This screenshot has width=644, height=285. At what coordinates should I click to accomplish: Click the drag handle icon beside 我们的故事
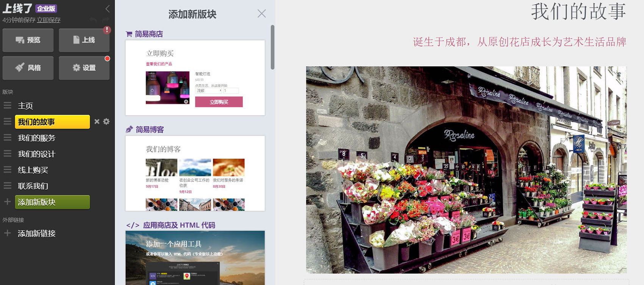click(8, 121)
